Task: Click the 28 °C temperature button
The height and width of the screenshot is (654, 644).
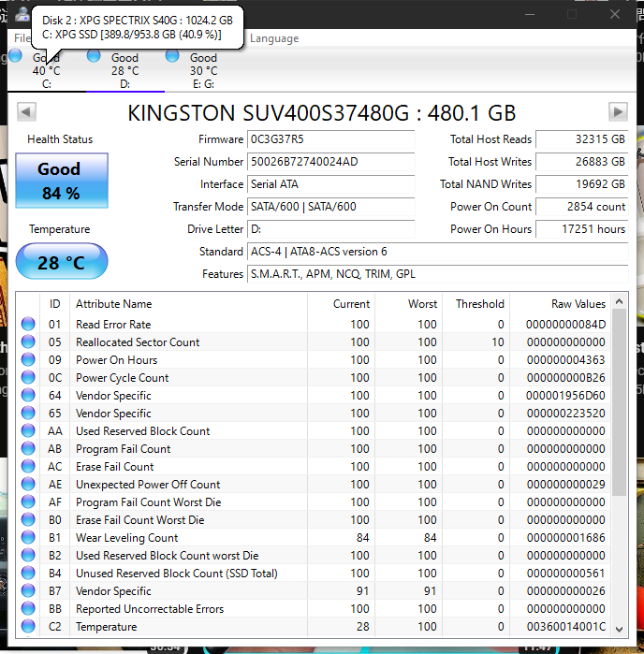Action: (62, 262)
